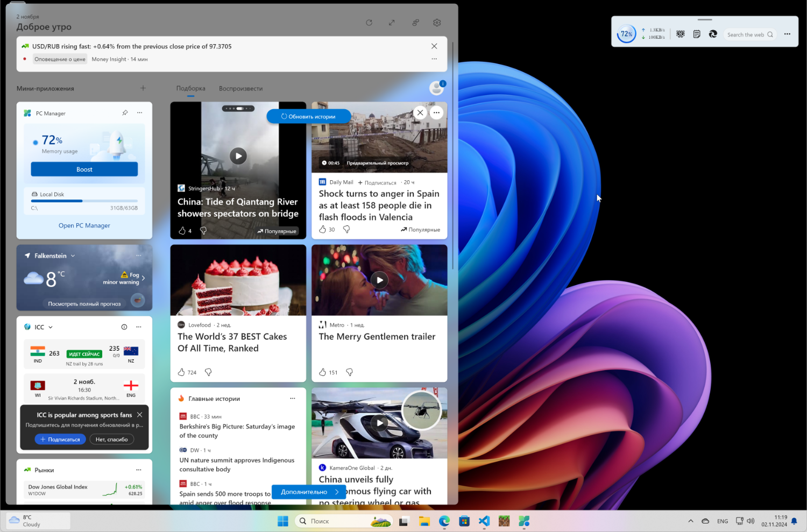
Task: Open more options for USD/RUB alert
Action: 434,59
